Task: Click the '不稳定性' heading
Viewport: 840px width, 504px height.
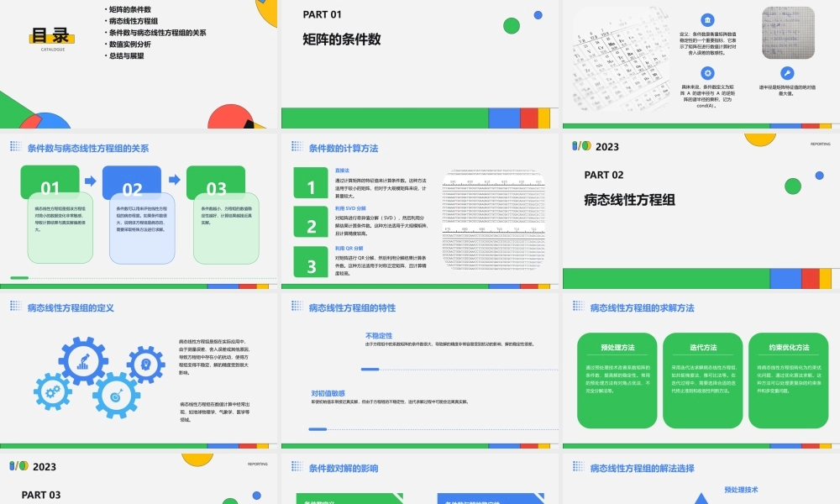Action: tap(379, 336)
